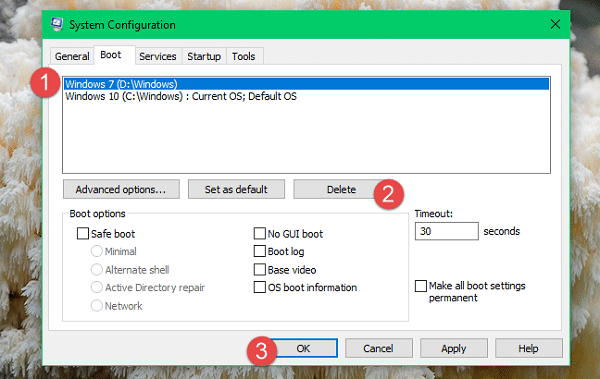
Task: Go to the Startup tab
Action: [x=204, y=56]
